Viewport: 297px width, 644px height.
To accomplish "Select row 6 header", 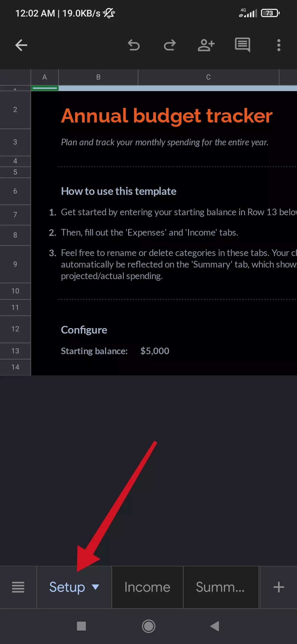I will coord(15,191).
